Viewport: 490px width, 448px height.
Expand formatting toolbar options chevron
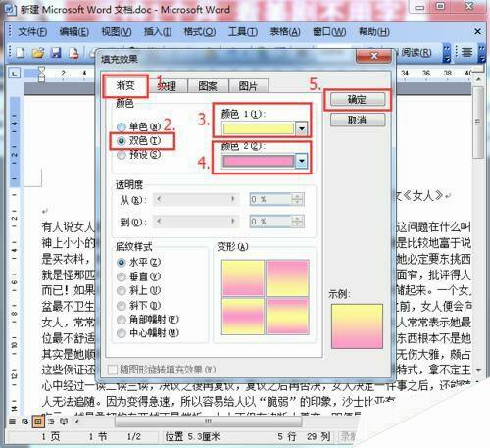point(482,53)
